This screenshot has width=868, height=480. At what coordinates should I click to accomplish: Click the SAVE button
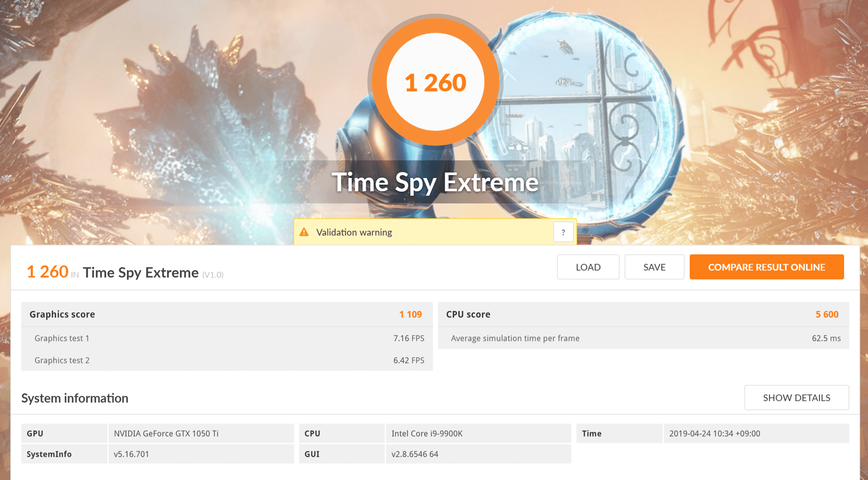click(654, 267)
